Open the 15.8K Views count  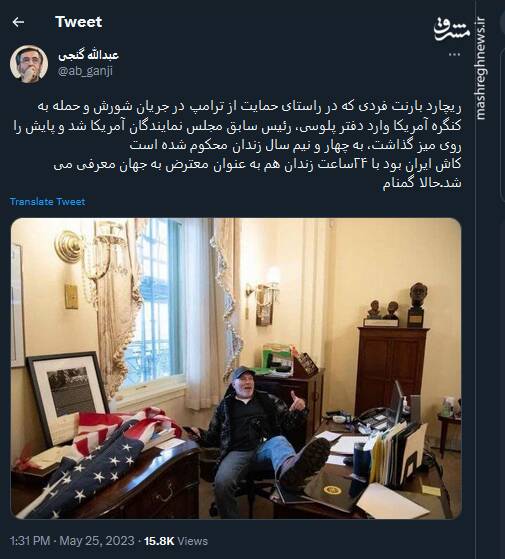coord(176,541)
